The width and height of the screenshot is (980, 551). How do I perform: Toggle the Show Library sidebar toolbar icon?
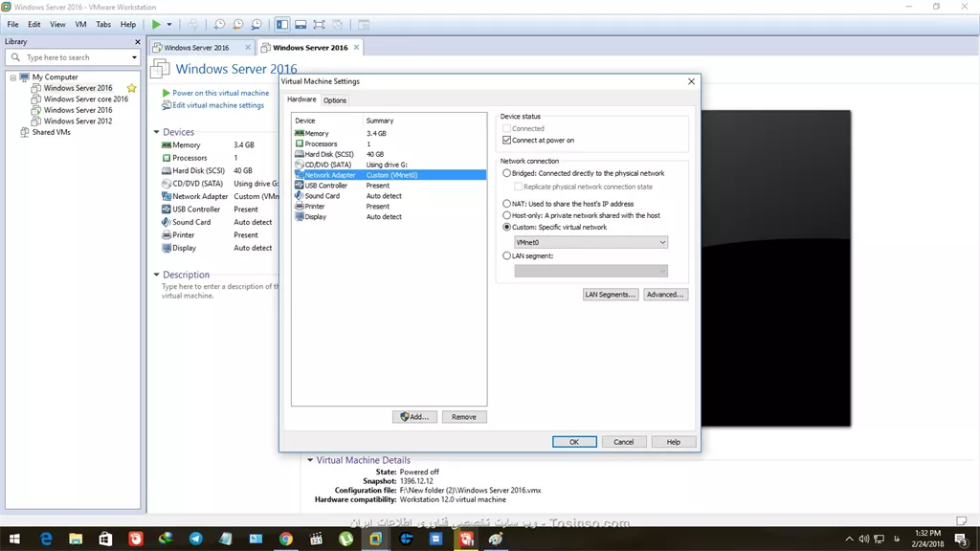point(282,24)
